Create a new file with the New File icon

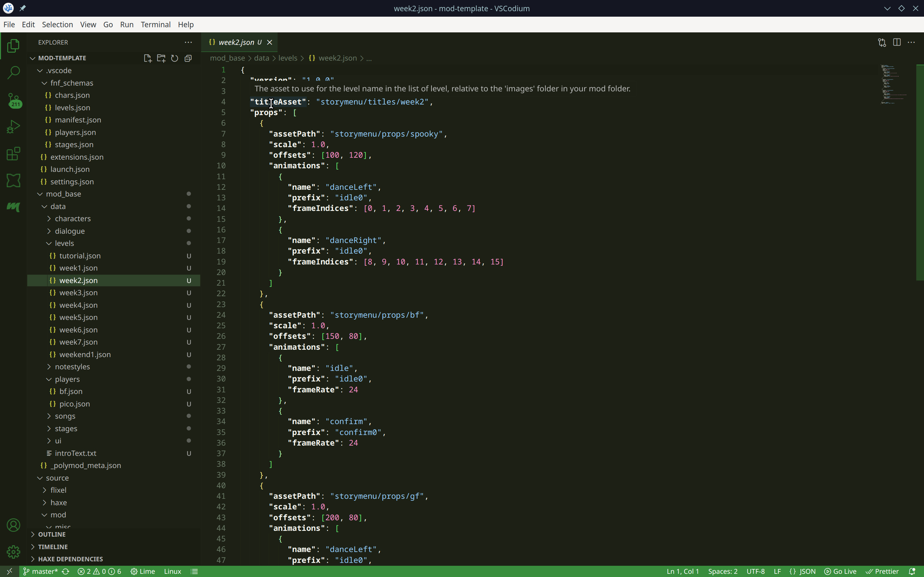148,58
